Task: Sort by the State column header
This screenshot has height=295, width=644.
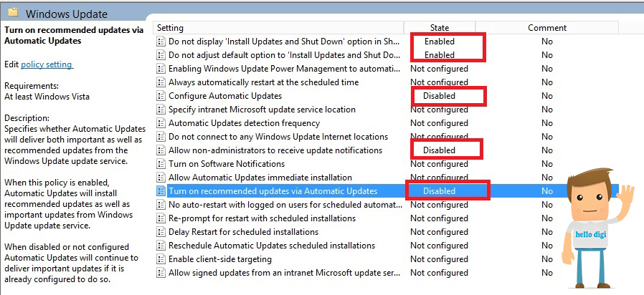Action: coord(440,28)
